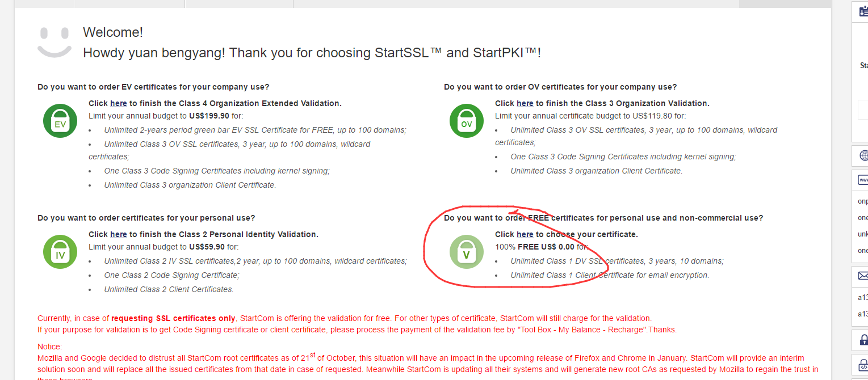Click the light green V padlock icon
The height and width of the screenshot is (380, 868).
(x=467, y=252)
